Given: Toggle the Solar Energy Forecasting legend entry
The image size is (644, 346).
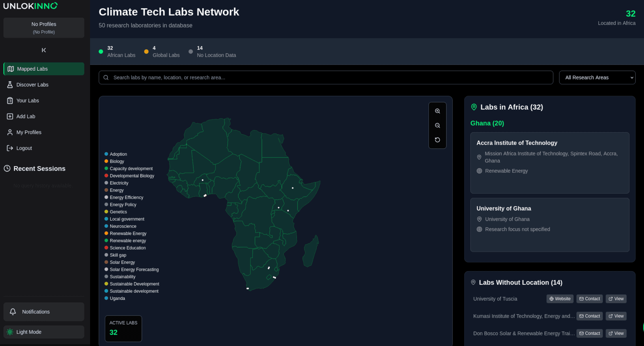Looking at the screenshot, I should coord(134,270).
